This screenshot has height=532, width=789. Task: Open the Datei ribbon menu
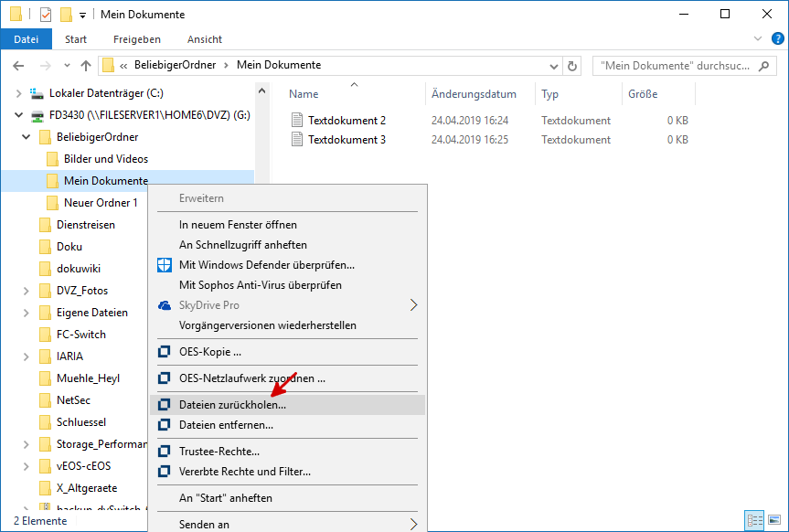pyautogui.click(x=27, y=39)
